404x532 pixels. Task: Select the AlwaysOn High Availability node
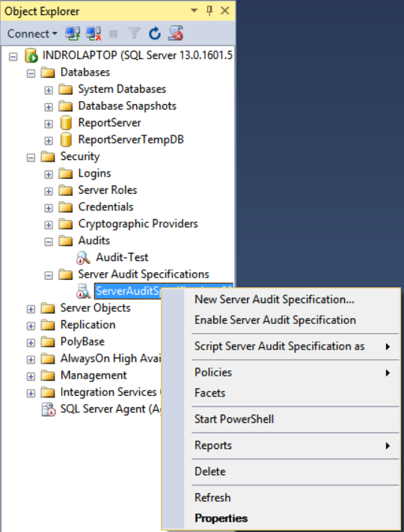pyautogui.click(x=111, y=358)
